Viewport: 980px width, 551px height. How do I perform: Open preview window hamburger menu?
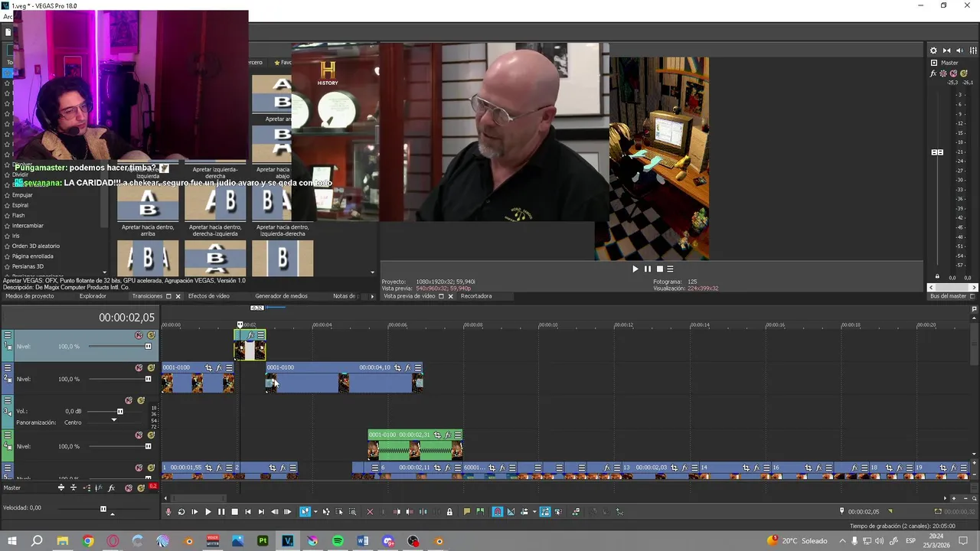point(670,269)
